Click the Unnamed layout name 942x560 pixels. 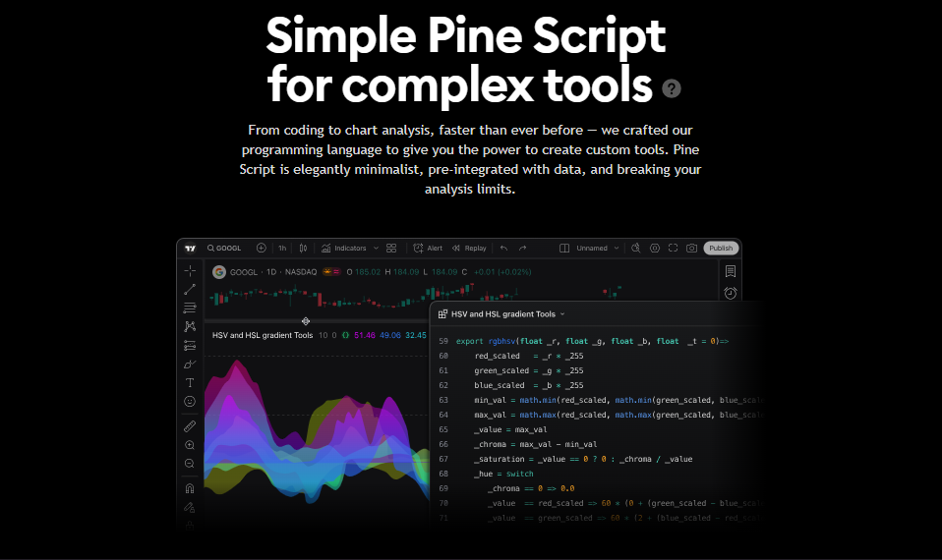coord(592,248)
